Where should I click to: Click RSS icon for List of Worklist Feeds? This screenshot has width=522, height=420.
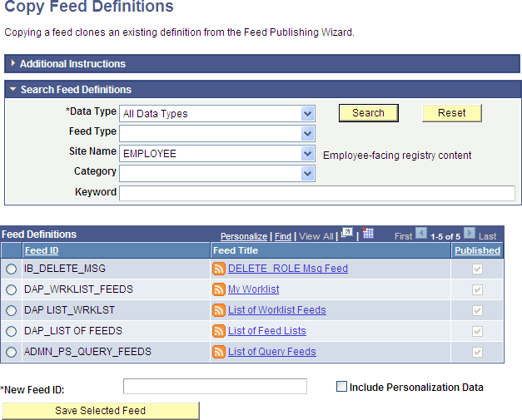219,310
